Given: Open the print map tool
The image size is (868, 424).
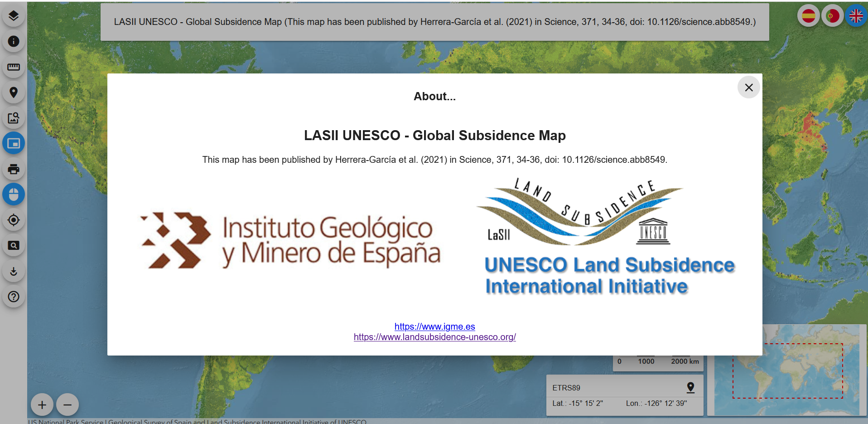Looking at the screenshot, I should click(x=14, y=169).
